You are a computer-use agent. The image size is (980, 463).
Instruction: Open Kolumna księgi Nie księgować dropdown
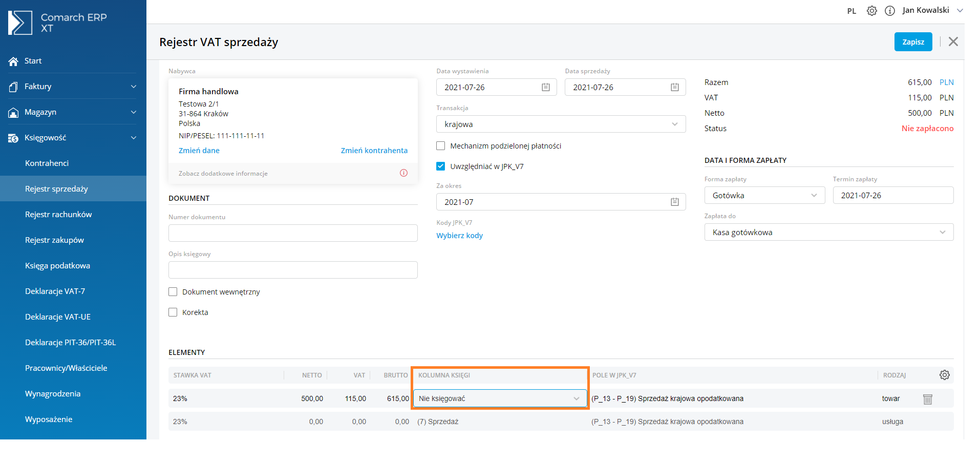[500, 399]
